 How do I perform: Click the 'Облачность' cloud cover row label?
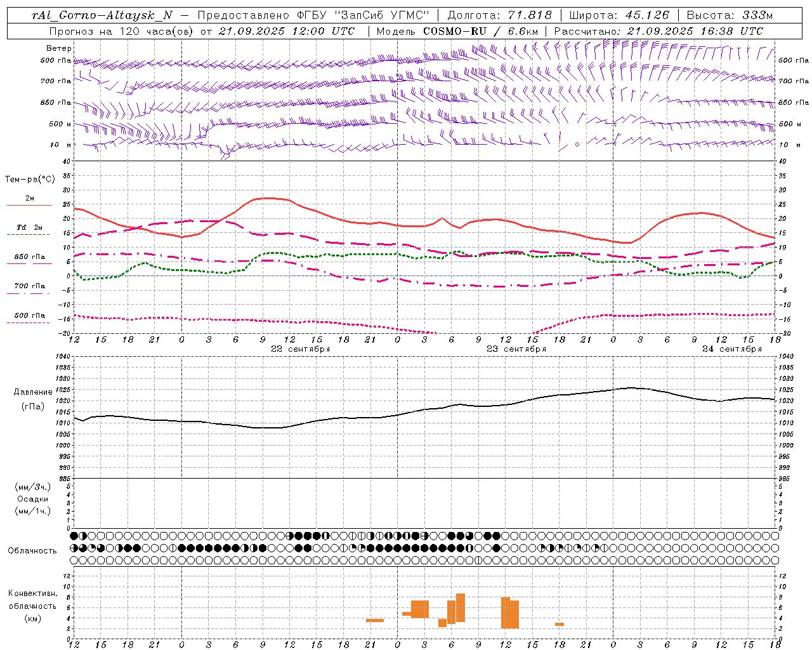[x=32, y=551]
